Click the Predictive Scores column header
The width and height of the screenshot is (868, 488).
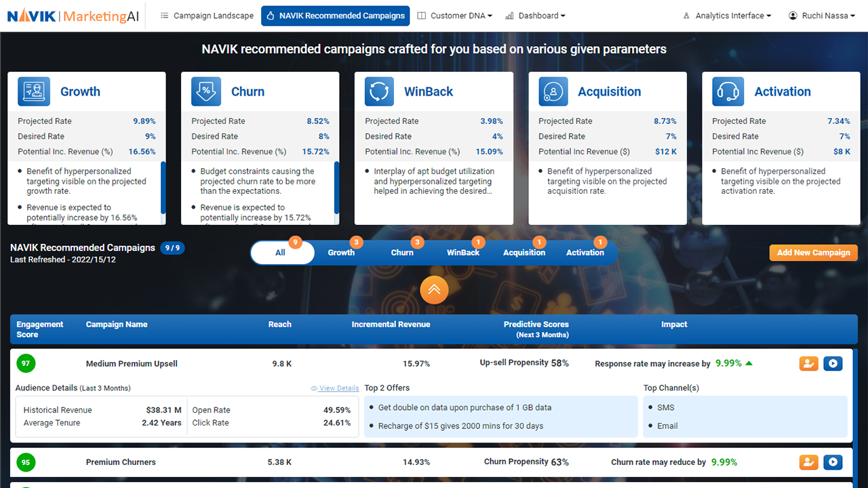click(536, 329)
